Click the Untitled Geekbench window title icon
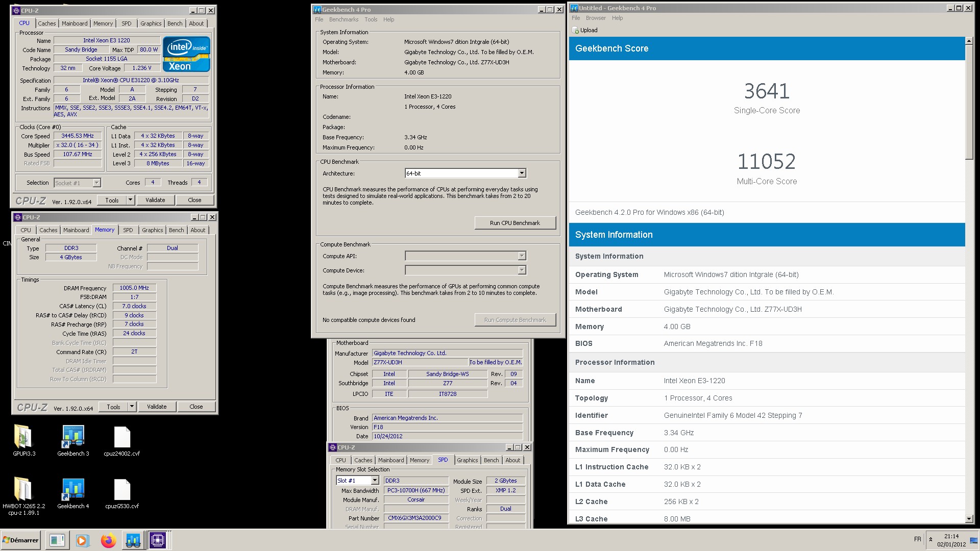Image resolution: width=980 pixels, height=551 pixels. pyautogui.click(x=574, y=8)
